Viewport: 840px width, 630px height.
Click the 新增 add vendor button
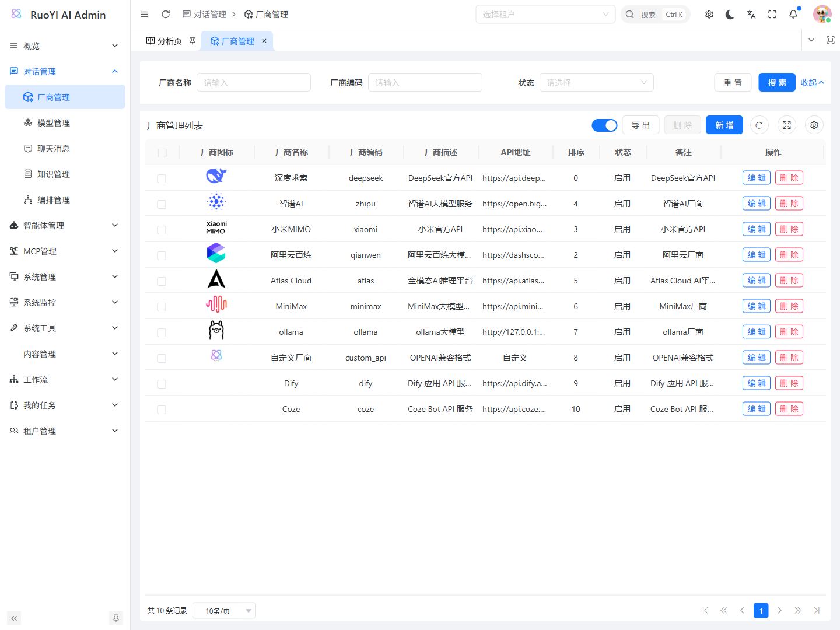(724, 125)
